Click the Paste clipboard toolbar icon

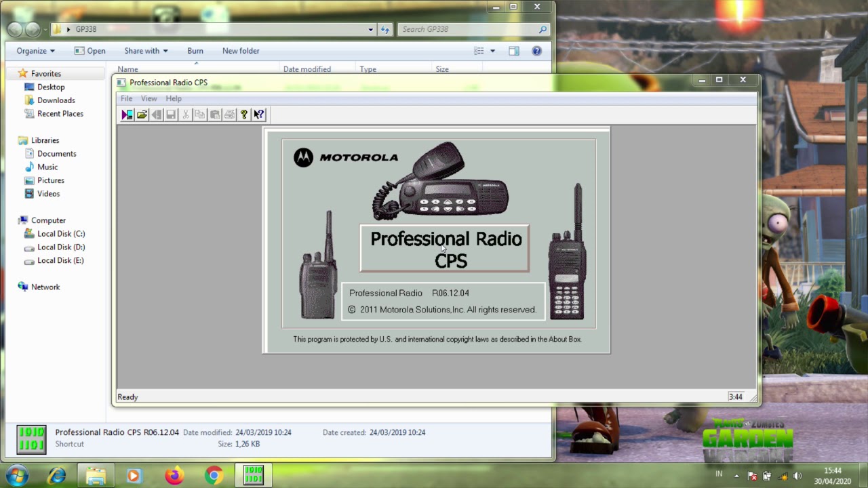coord(215,115)
